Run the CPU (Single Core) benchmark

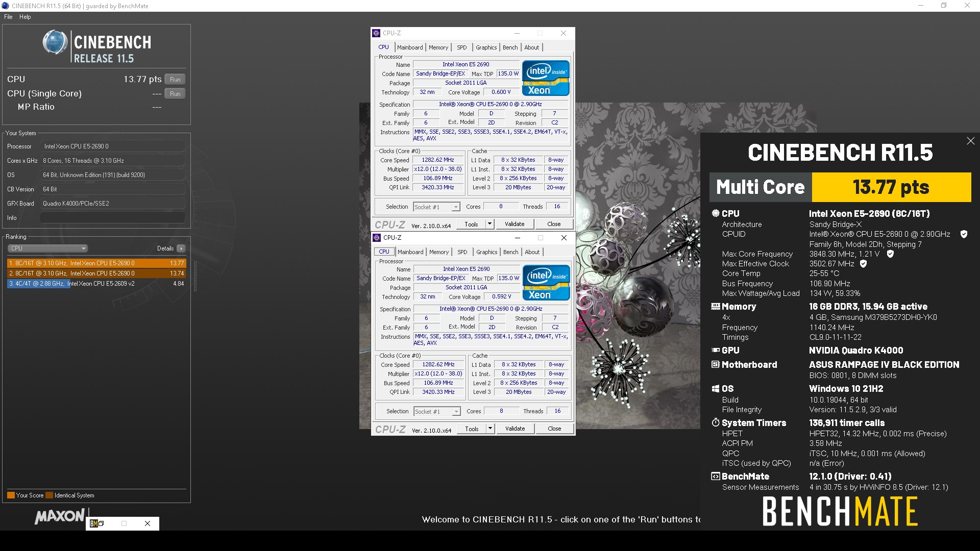(x=175, y=94)
